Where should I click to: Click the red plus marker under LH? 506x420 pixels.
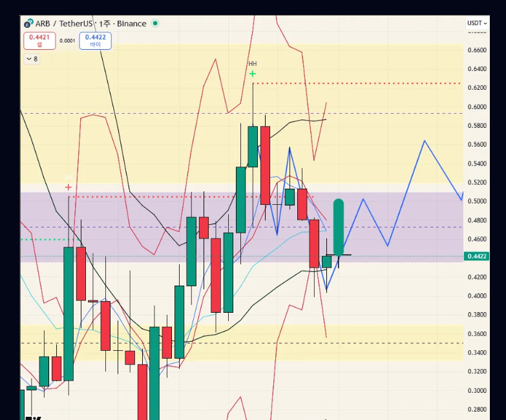68,187
